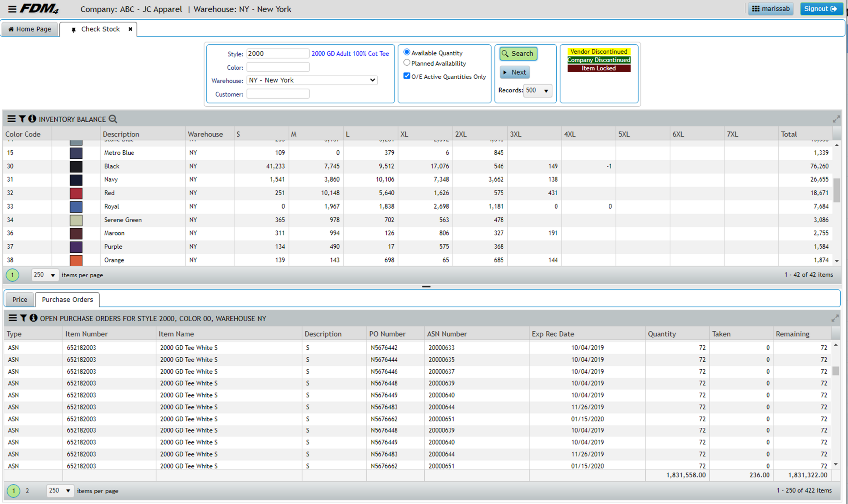The image size is (848, 504).
Task: Click the Orange color swatch in row 38
Action: [x=76, y=260]
